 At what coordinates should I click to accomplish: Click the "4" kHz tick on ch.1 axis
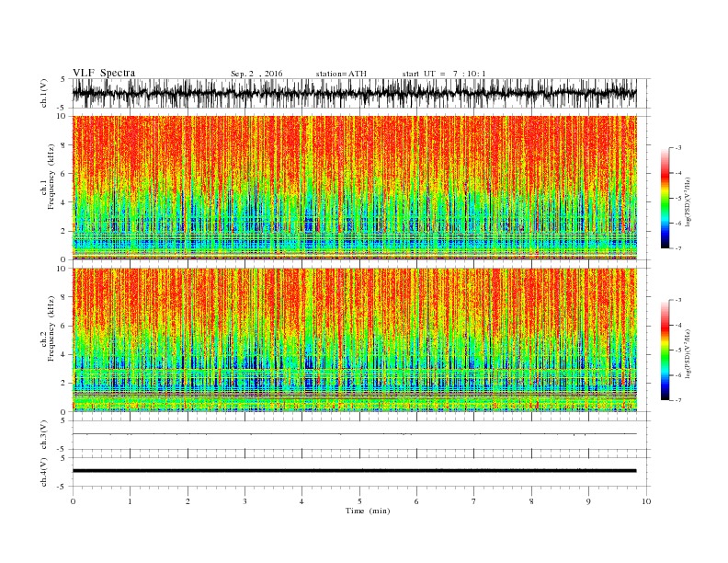[64, 202]
